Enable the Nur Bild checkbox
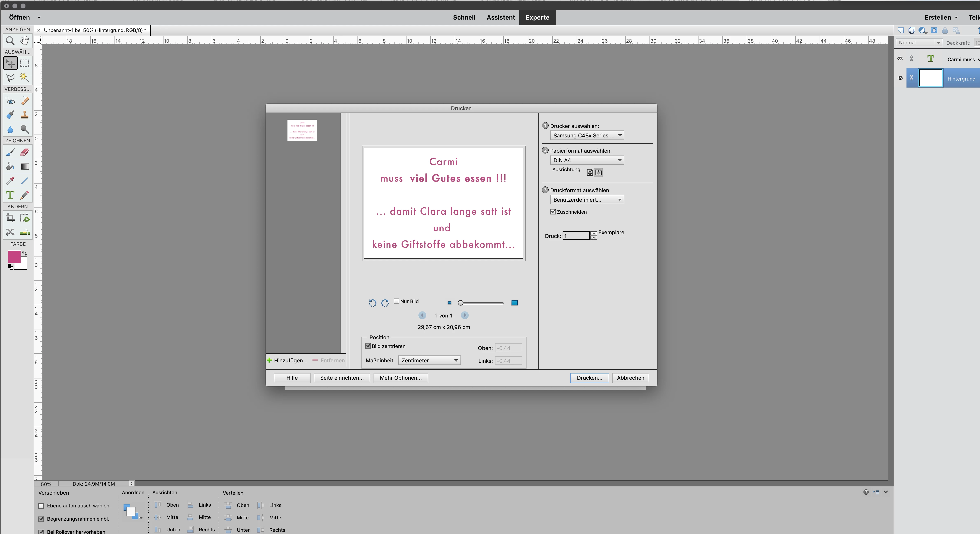Screen dimensions: 980x534 pos(396,301)
